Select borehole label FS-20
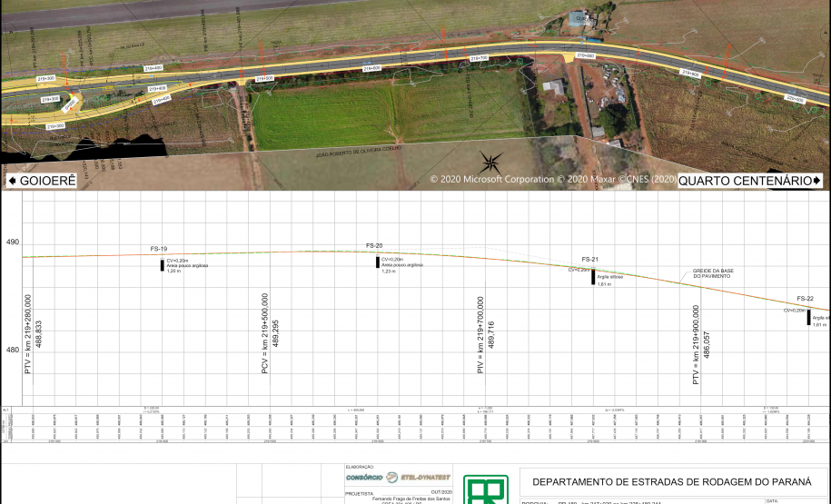The height and width of the screenshot is (504, 831). (x=374, y=246)
